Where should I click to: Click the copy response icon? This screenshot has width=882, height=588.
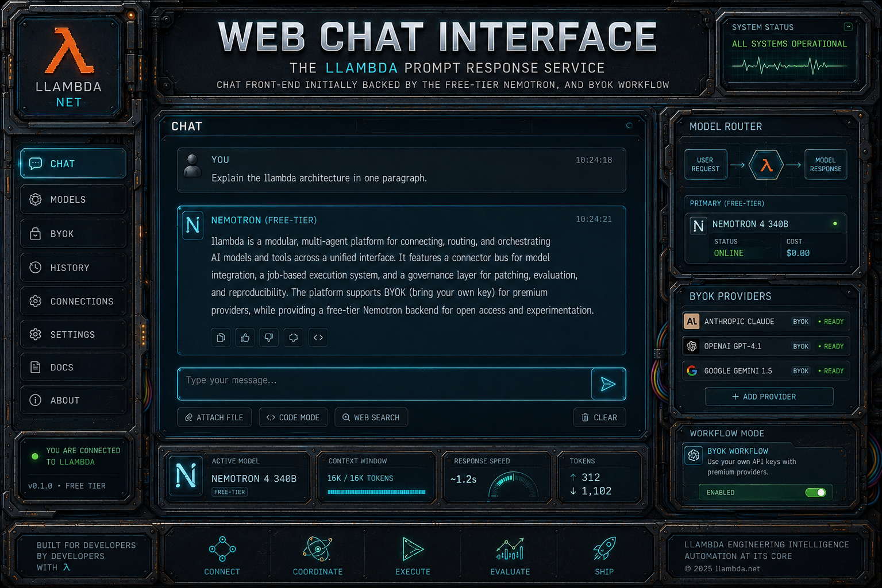(221, 338)
